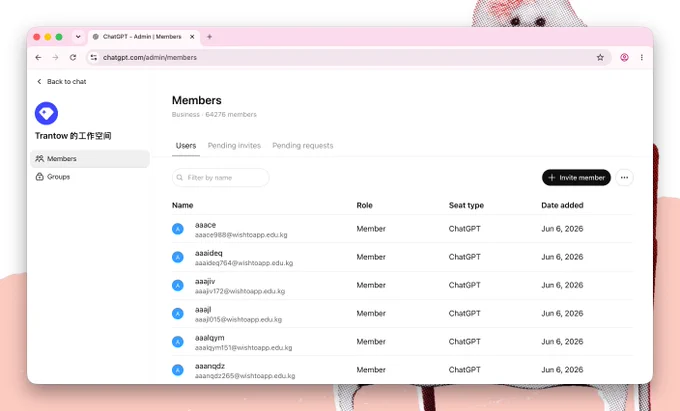The width and height of the screenshot is (680, 411).
Task: Click Back to chat link
Action: [x=62, y=82]
